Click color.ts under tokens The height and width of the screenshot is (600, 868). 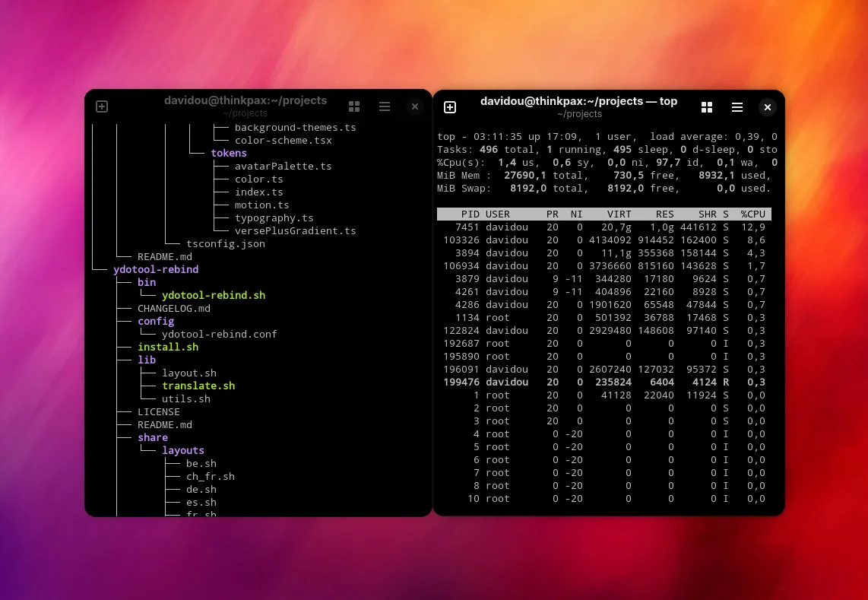point(258,179)
